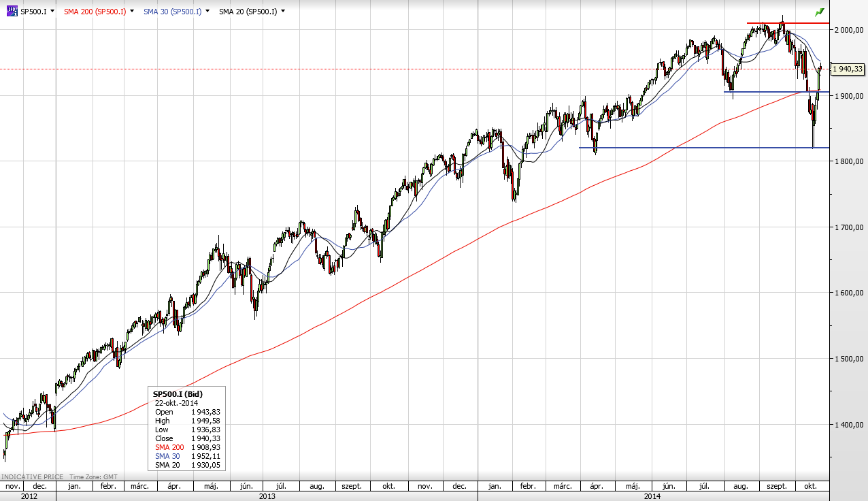Select the blue horizontal line near 1 820
Viewport: 868px width, 501px height.
coord(704,148)
